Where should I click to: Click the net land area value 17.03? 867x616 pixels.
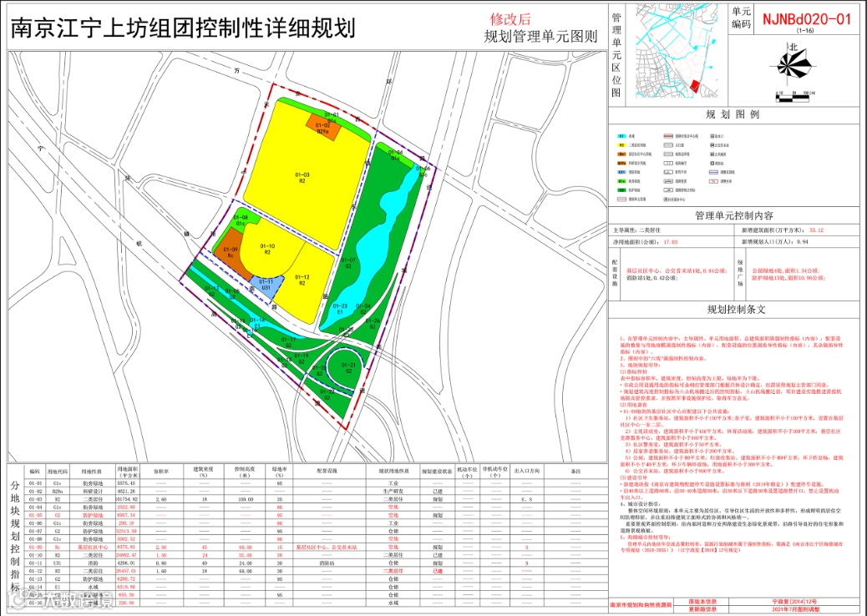tap(670, 242)
